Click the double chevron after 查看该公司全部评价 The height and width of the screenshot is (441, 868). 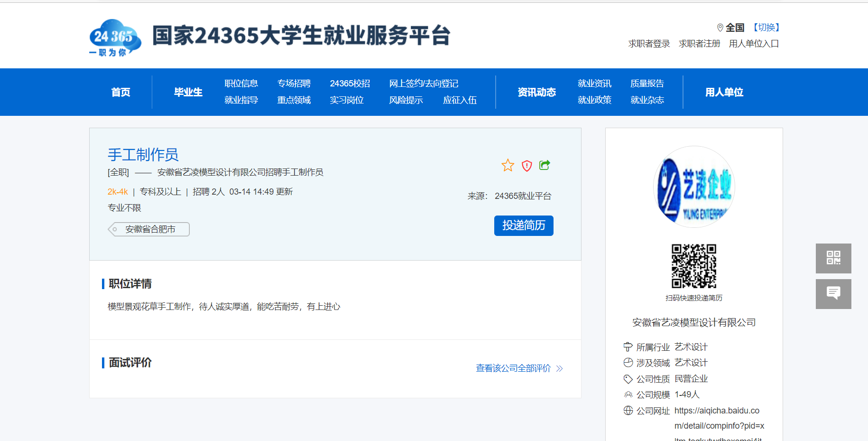(560, 368)
